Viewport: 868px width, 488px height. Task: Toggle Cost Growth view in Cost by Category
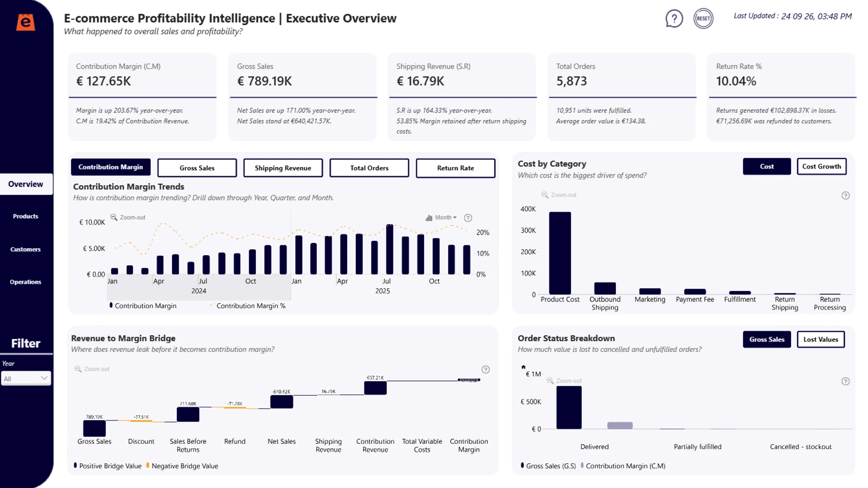click(821, 166)
